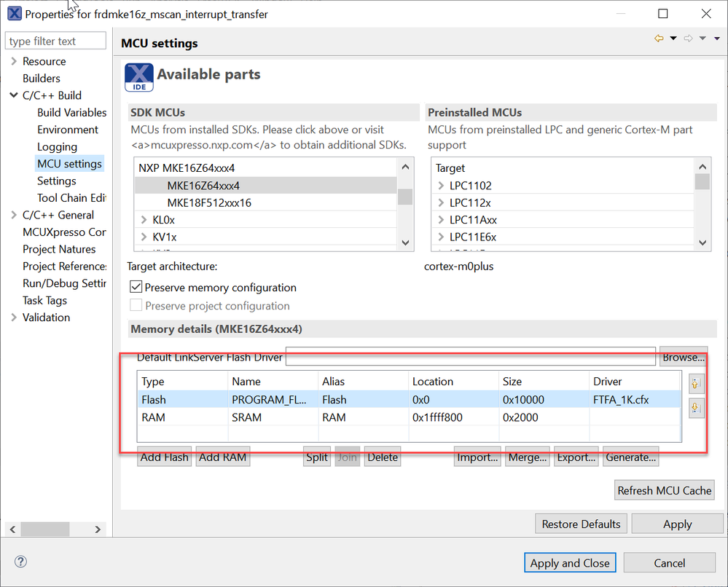Toggle Preserve memory configuration checkbox
The width and height of the screenshot is (728, 587).
pos(136,287)
